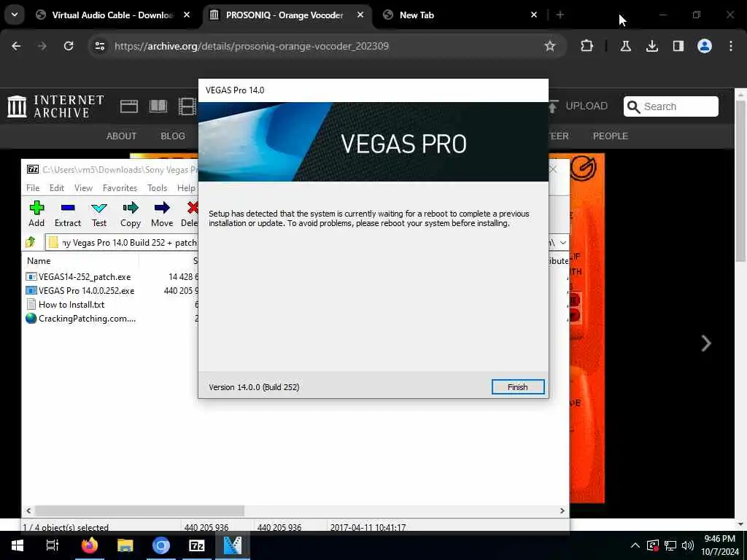Image resolution: width=747 pixels, height=560 pixels.
Task: Select VEGAS Pro 14.0.0.252.exe in the file list
Action: [86, 290]
